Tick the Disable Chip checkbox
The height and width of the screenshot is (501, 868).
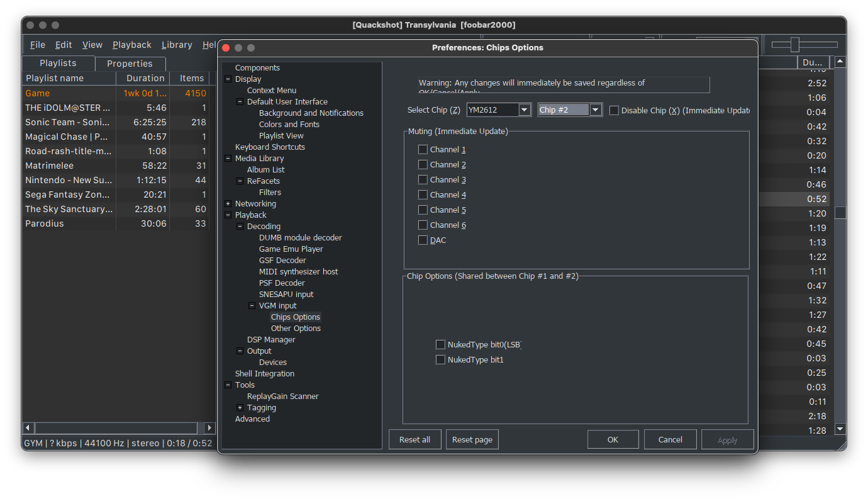[x=614, y=110]
